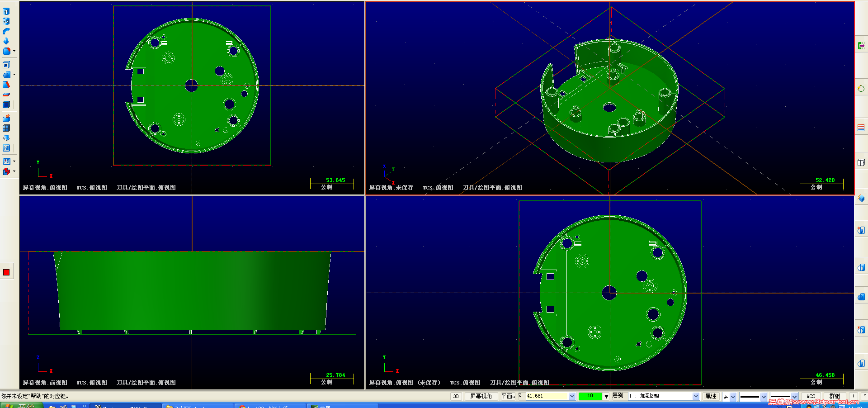Expand the red-blue solid tool dropdown arrow
This screenshot has width=868, height=408.
tap(14, 171)
